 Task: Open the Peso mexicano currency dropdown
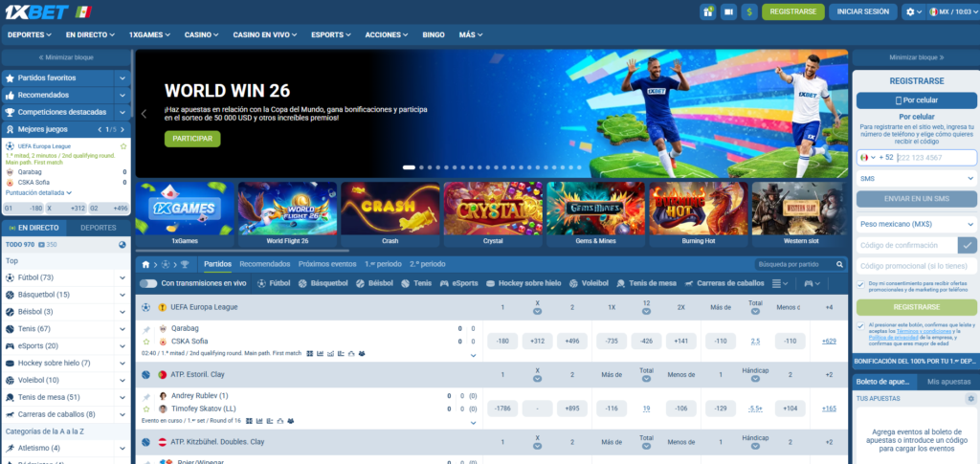(x=917, y=224)
